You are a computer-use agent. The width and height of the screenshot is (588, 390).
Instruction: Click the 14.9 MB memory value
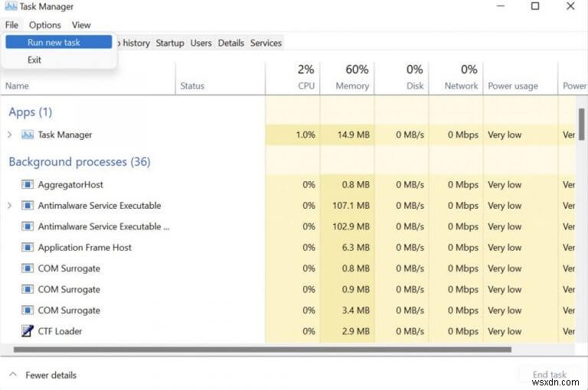(353, 135)
